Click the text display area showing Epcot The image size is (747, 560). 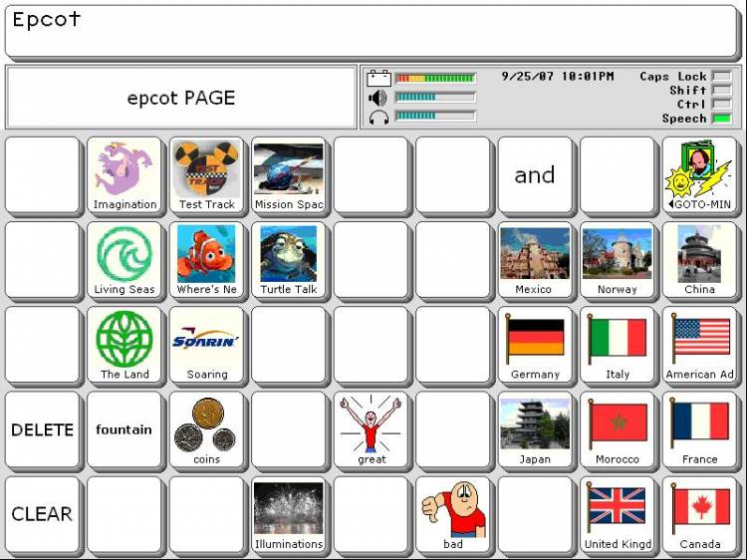(372, 33)
